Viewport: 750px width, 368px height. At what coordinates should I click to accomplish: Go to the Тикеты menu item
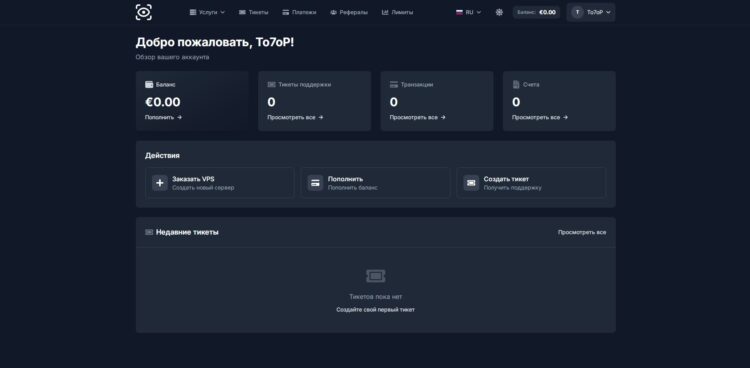254,12
